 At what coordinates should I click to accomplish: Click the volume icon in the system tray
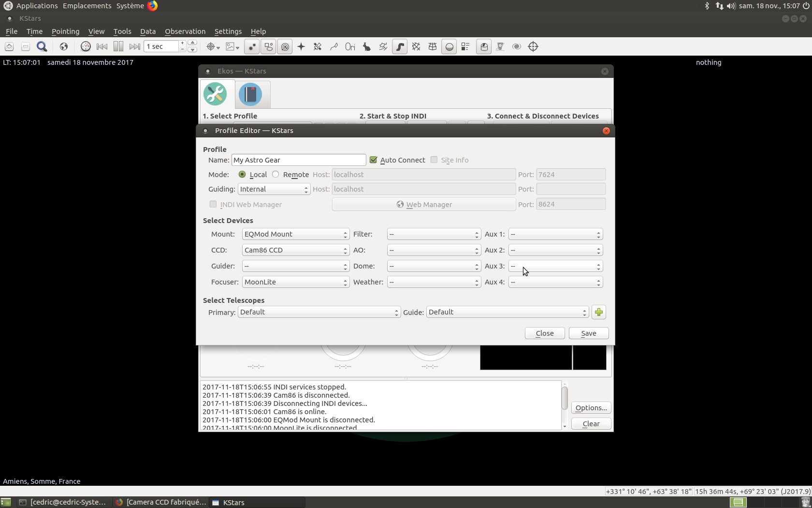click(x=731, y=6)
